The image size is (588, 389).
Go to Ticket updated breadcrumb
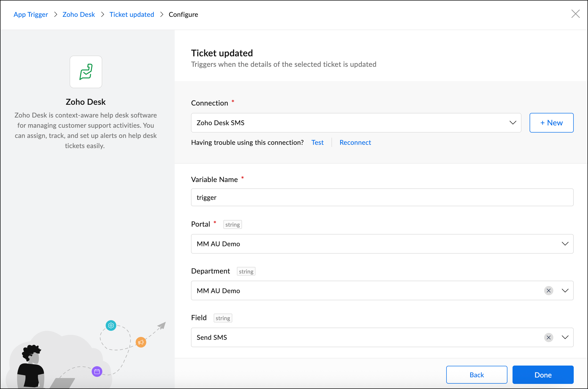(132, 15)
